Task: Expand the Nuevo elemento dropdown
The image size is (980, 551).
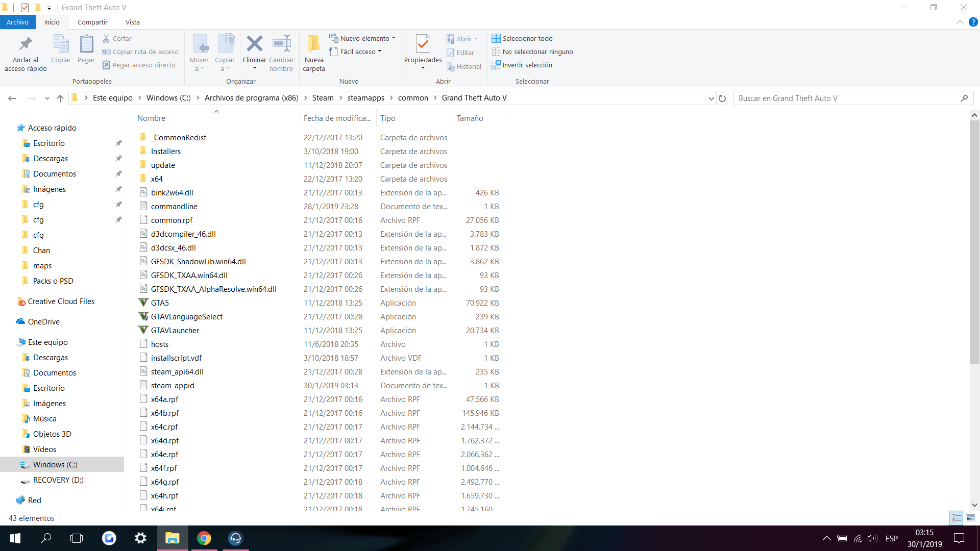Action: 362,38
